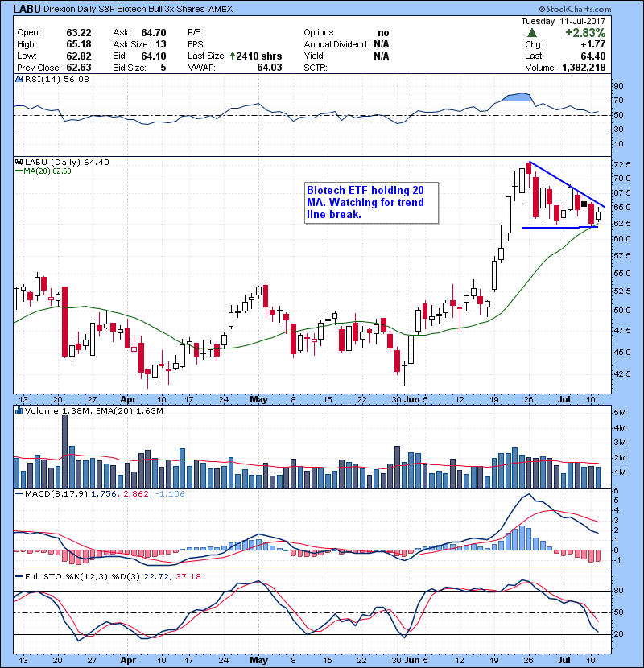This screenshot has height=668, width=644.
Task: Click the date Tuesday 11-Jul-2017
Action: pyautogui.click(x=563, y=21)
